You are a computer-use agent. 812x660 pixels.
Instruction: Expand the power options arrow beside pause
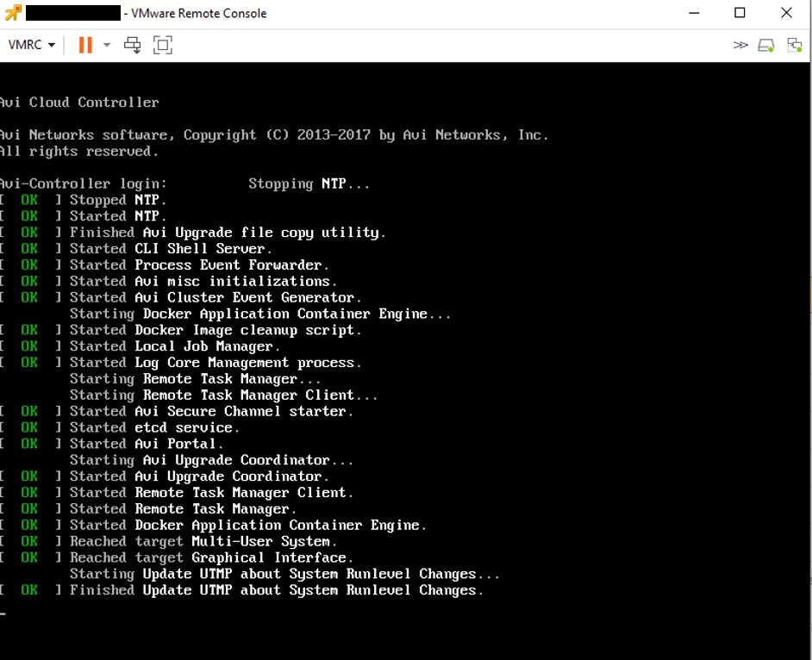pyautogui.click(x=107, y=45)
